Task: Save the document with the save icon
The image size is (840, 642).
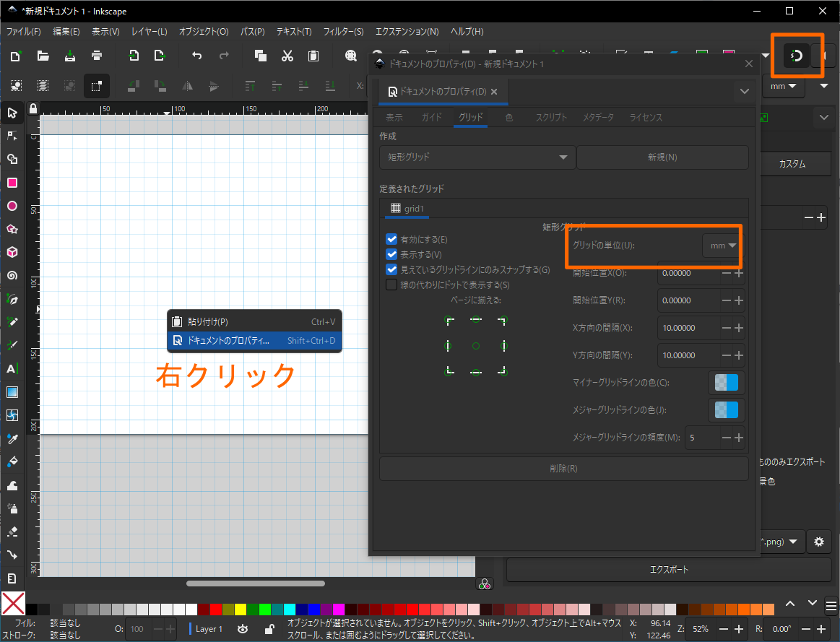Action: pos(69,56)
